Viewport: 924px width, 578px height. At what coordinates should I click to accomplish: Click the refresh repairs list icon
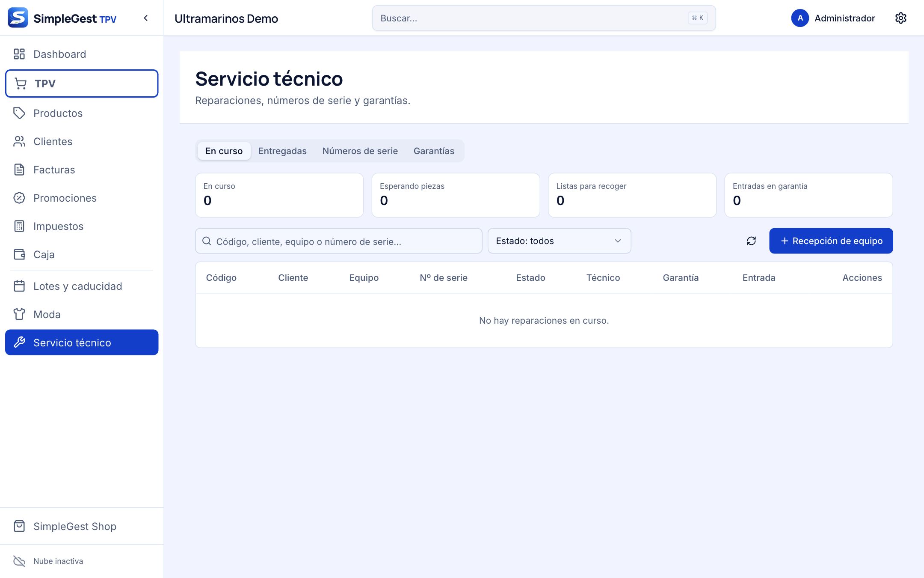tap(751, 241)
